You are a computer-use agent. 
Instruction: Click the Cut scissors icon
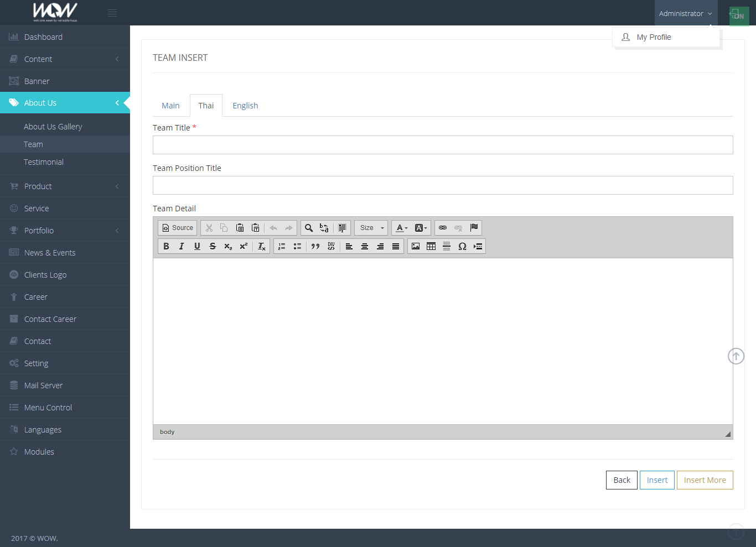click(209, 228)
